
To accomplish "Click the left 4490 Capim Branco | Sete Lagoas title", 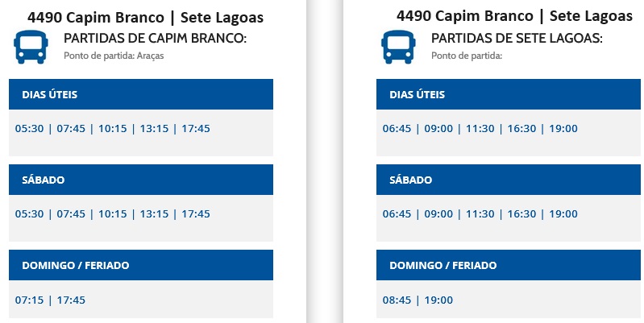I will pos(145,18).
